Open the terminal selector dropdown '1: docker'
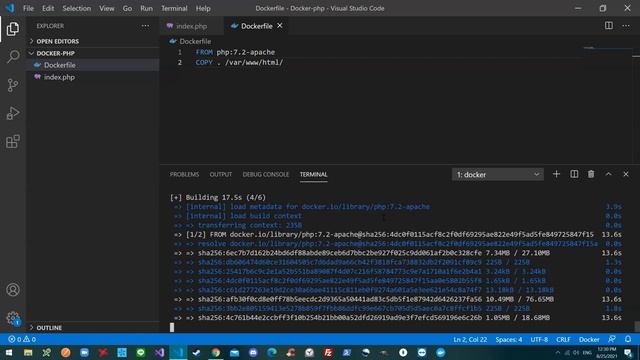The height and width of the screenshot is (360, 640). coord(498,174)
